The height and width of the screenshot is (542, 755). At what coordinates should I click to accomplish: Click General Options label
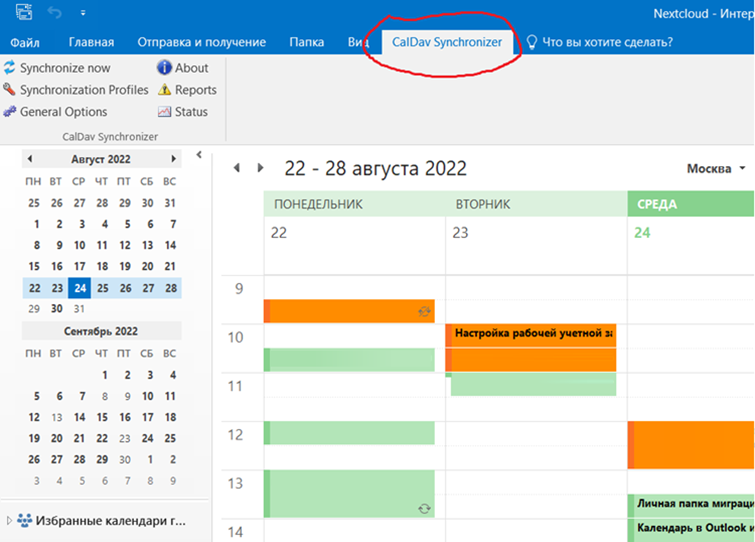[x=64, y=112]
